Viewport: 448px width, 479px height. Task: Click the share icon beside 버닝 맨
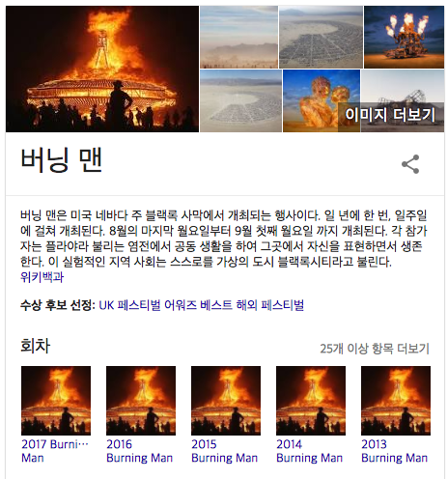[x=410, y=164]
